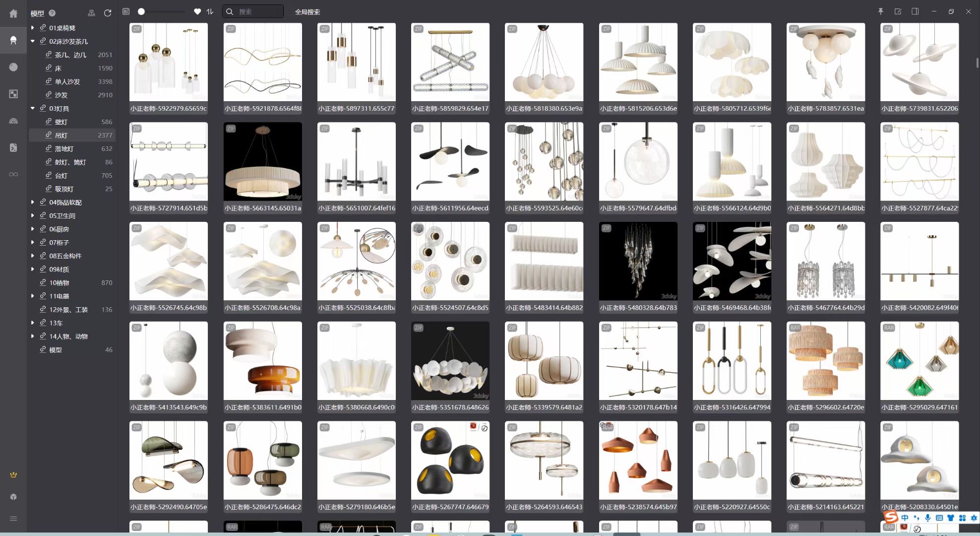Click the cube package icon in sidebar
Screen dimensions: 980x536
point(13,497)
